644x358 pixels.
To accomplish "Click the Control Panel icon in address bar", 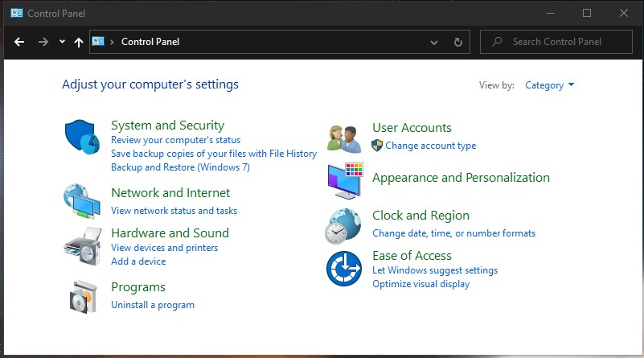I will [x=98, y=41].
